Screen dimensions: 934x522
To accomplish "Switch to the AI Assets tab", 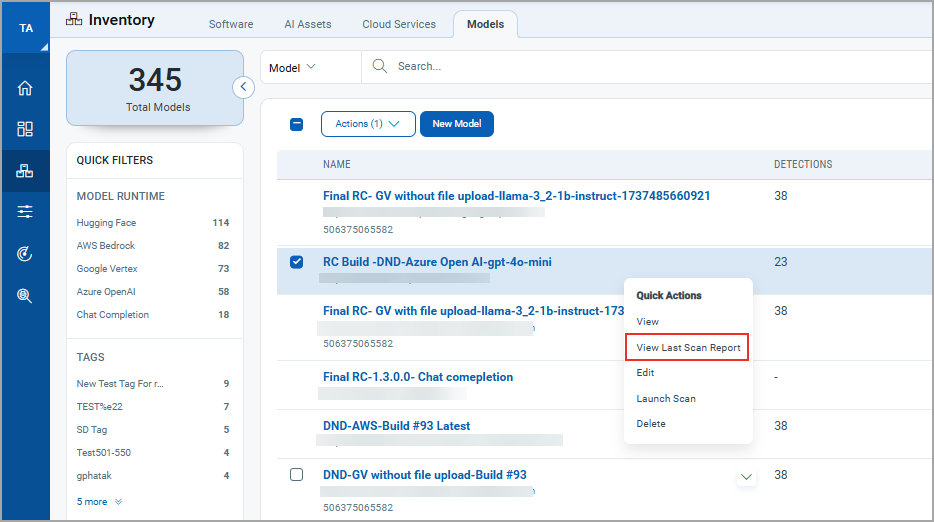I will (x=308, y=24).
